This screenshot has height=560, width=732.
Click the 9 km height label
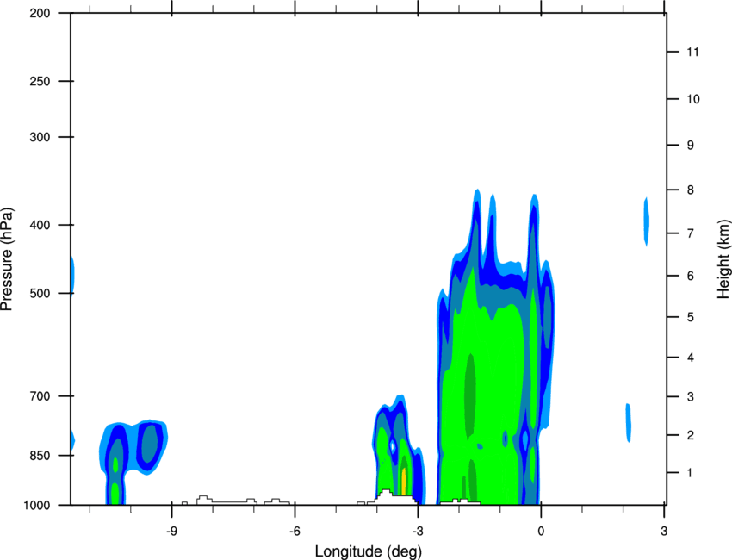click(x=691, y=146)
